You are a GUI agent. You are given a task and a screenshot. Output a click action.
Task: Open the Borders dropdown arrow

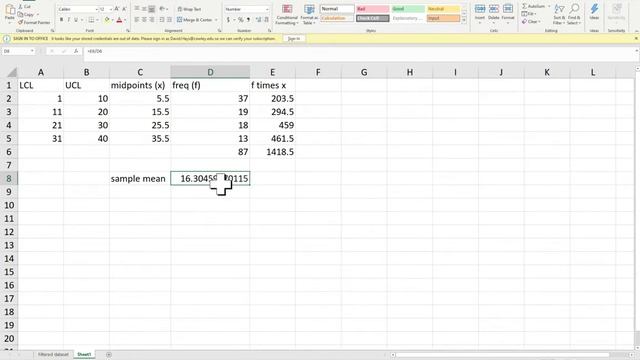click(98, 20)
